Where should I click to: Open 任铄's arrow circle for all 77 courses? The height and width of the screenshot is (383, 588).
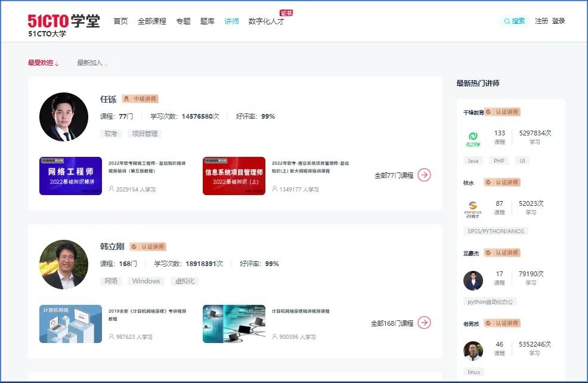point(424,175)
